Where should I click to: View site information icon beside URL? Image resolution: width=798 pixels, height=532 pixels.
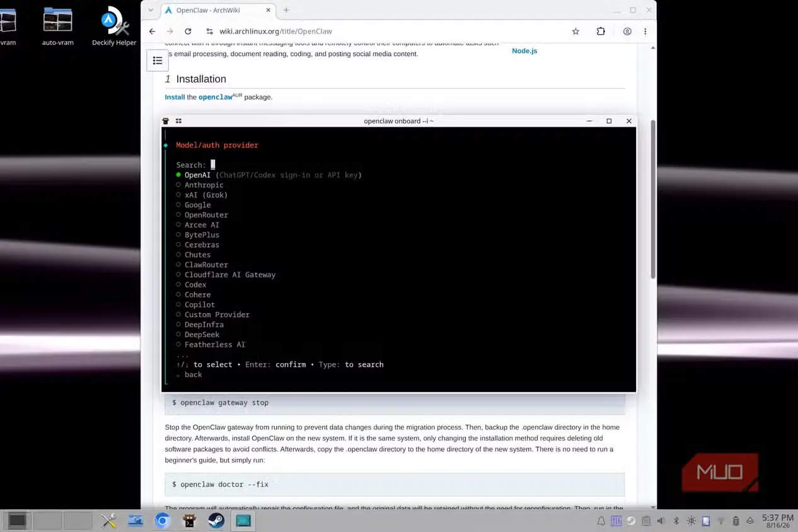[209, 31]
